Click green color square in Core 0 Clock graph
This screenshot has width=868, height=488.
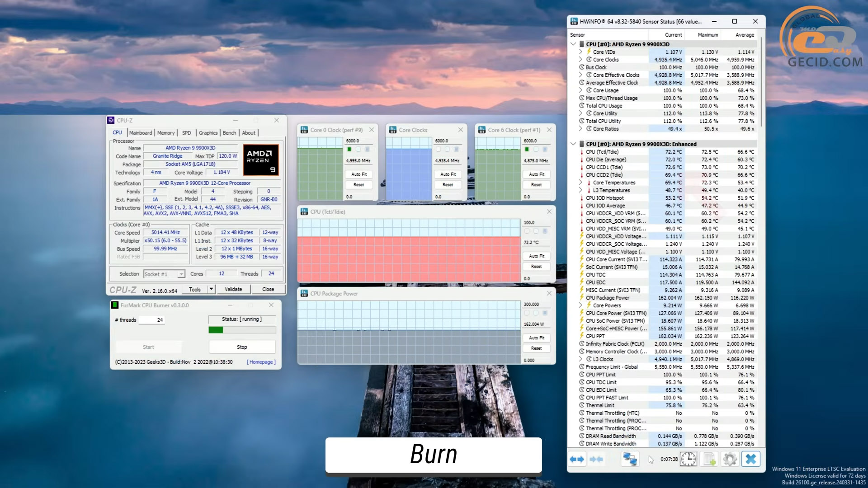tap(349, 149)
